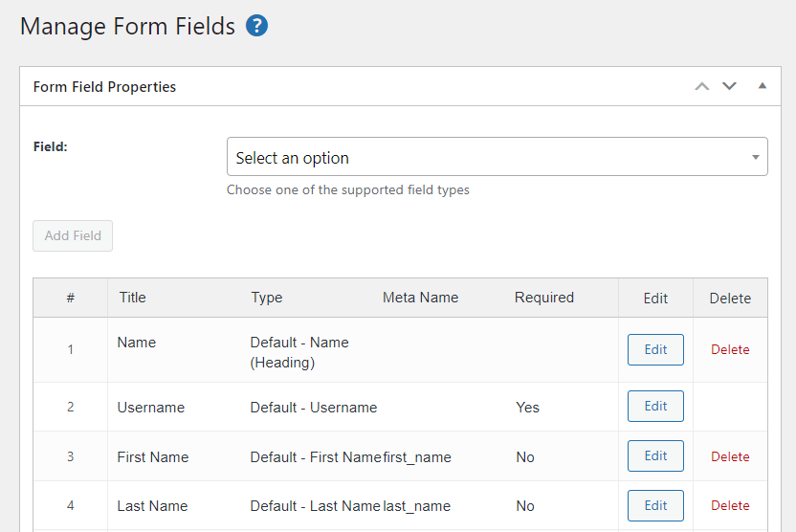Open the Field type dropdown
Viewport: 796px width, 532px height.
click(497, 156)
